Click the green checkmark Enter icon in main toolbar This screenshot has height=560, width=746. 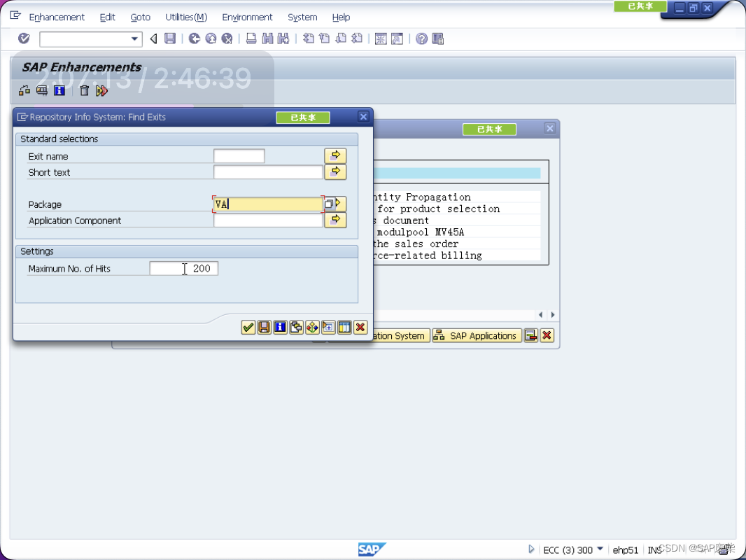(24, 38)
